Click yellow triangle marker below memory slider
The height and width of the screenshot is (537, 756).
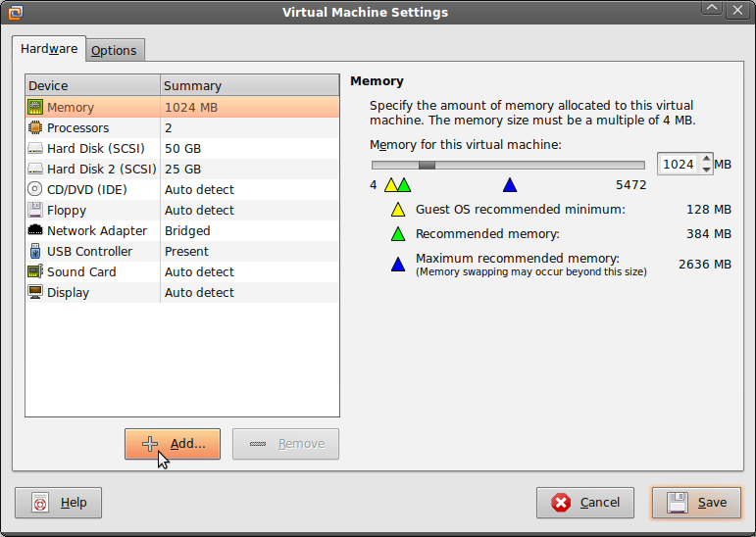[x=391, y=185]
